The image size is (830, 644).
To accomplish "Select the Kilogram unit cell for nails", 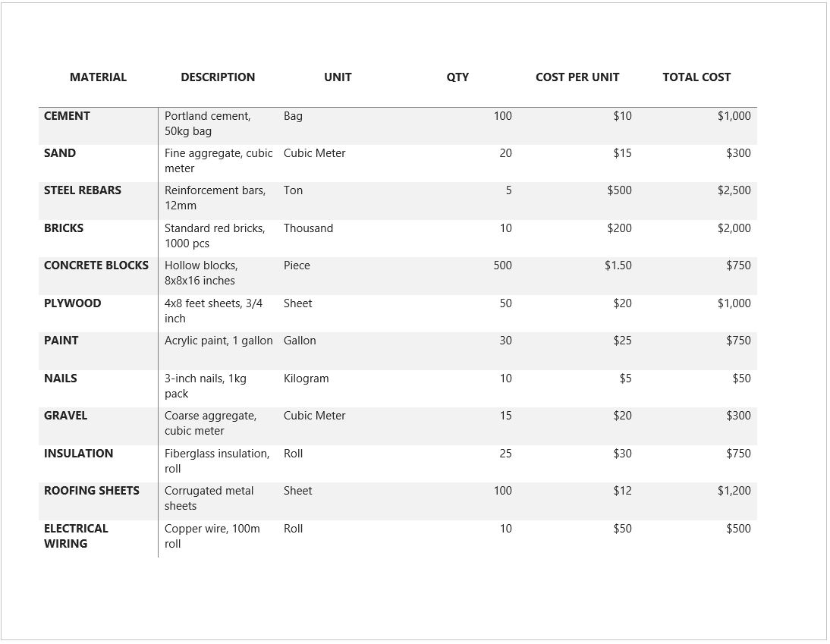I will point(307,379).
